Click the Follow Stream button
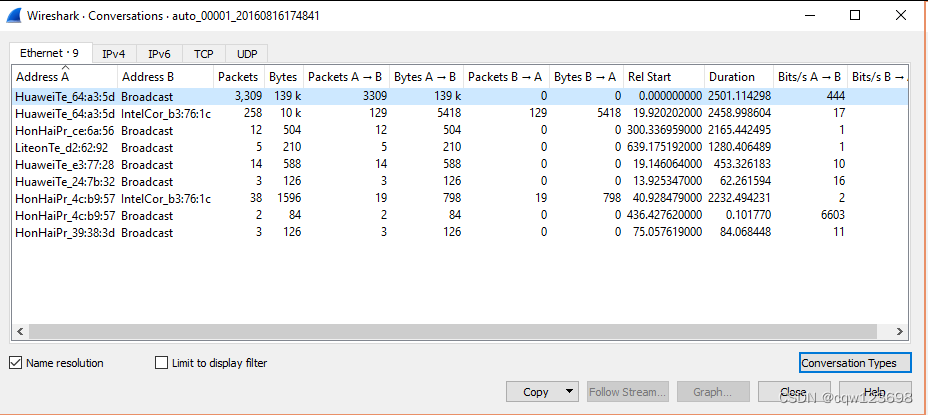Viewport: 928px width, 415px height. pos(628,392)
